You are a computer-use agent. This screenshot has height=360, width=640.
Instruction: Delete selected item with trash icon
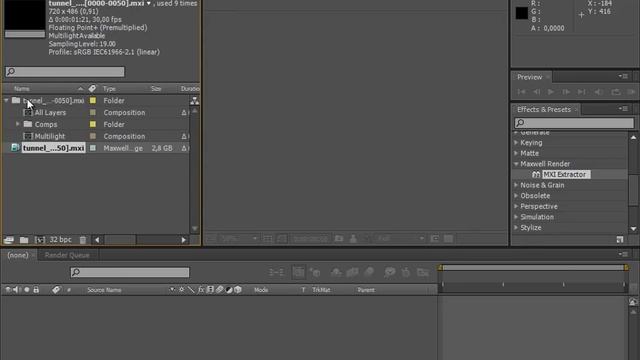click(x=83, y=240)
